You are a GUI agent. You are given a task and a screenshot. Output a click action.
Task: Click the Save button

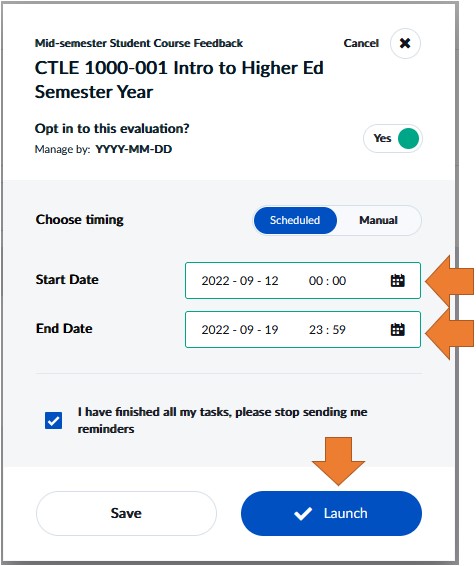(x=126, y=513)
